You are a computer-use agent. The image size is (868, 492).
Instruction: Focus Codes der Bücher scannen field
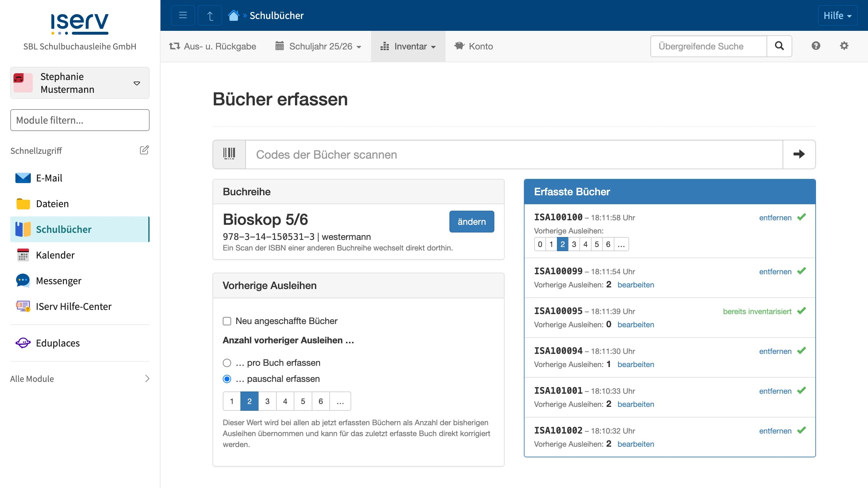pos(514,154)
